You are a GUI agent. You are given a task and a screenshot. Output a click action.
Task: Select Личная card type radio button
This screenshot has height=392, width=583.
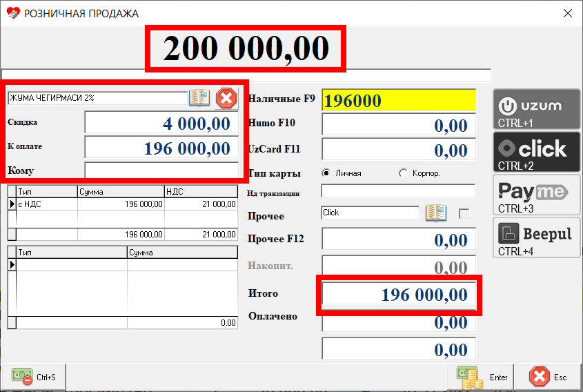pyautogui.click(x=326, y=173)
